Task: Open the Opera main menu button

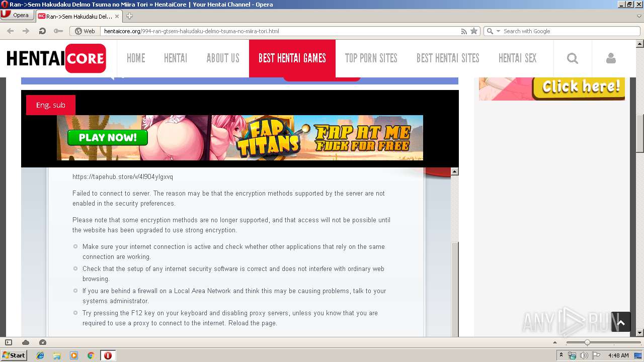Action: pos(17,15)
